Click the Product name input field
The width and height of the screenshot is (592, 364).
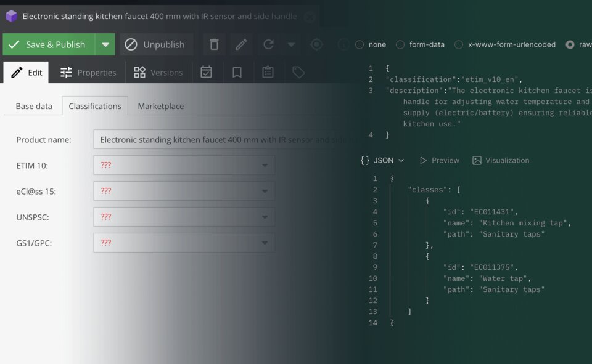pyautogui.click(x=226, y=140)
